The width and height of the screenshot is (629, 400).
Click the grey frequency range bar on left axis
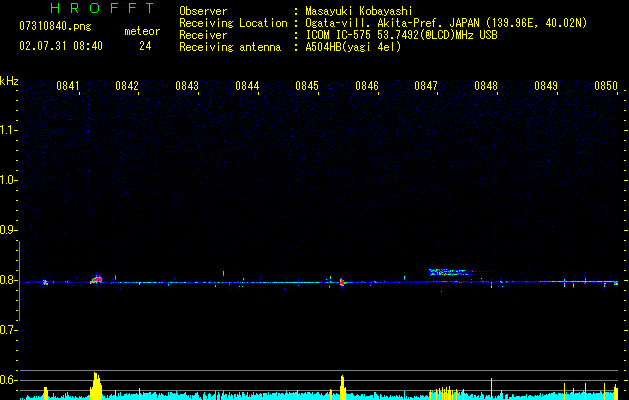(x=19, y=280)
